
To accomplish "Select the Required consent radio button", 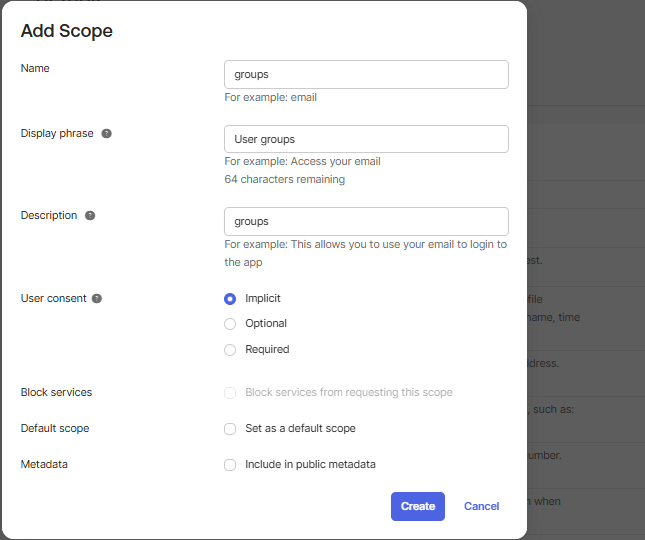I will tap(230, 350).
